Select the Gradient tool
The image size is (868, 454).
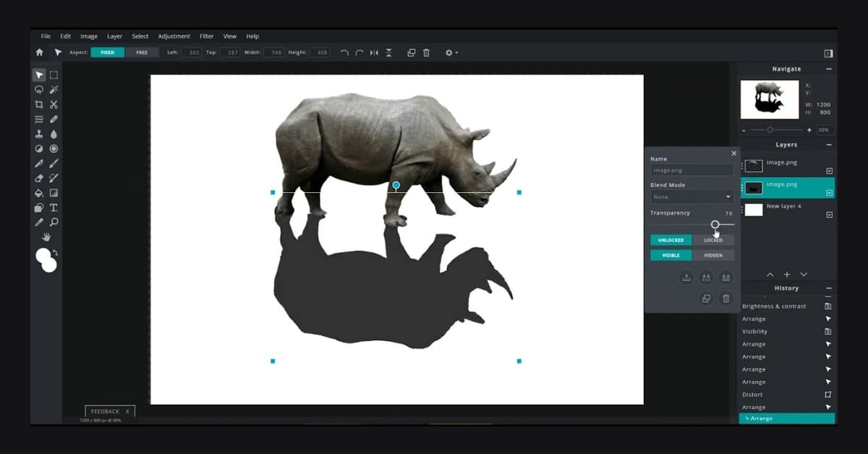pos(54,193)
